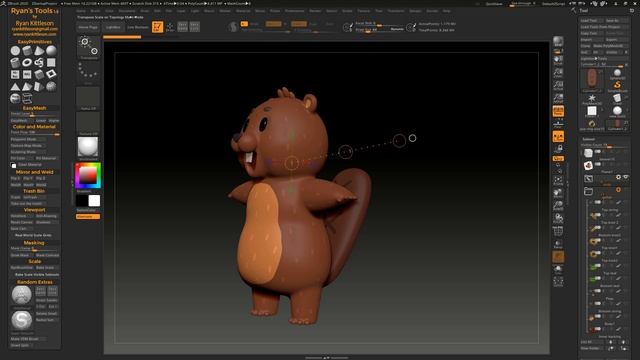Viewport: 640px width, 360px height.
Task: Toggle the subtool eye visibility icon
Action: (x=626, y=177)
